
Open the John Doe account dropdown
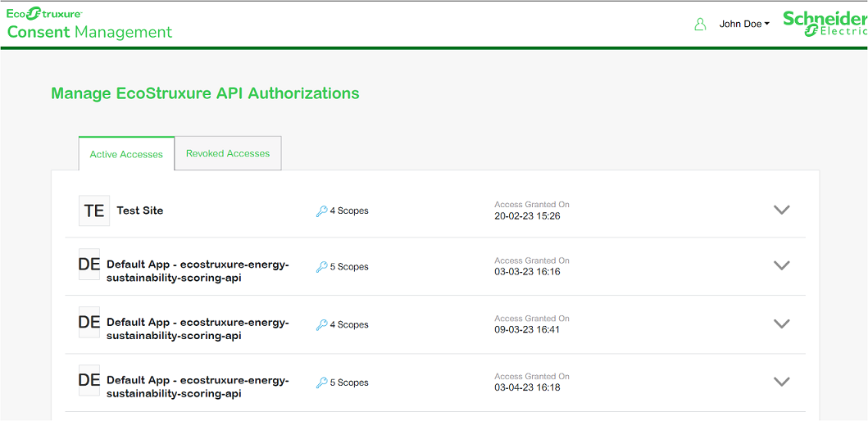coord(744,24)
